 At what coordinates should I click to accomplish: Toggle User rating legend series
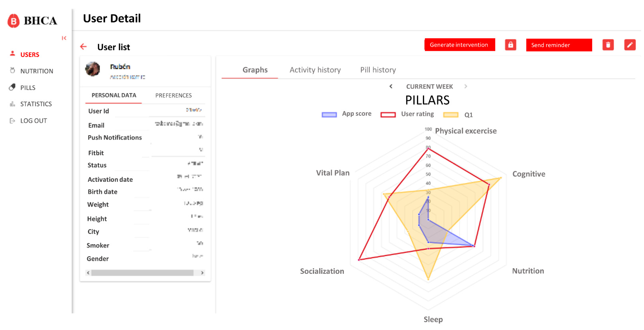[388, 115]
